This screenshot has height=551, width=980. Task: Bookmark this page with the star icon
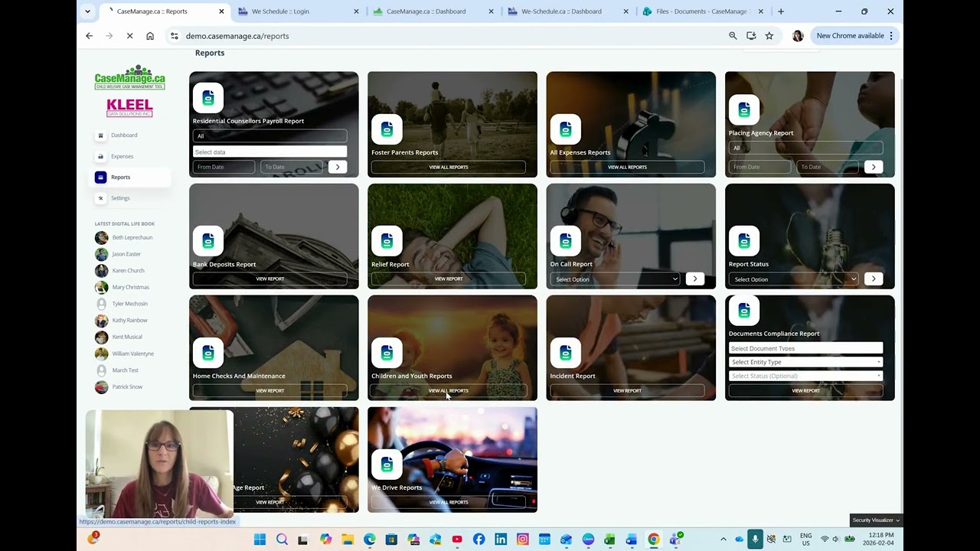click(769, 36)
